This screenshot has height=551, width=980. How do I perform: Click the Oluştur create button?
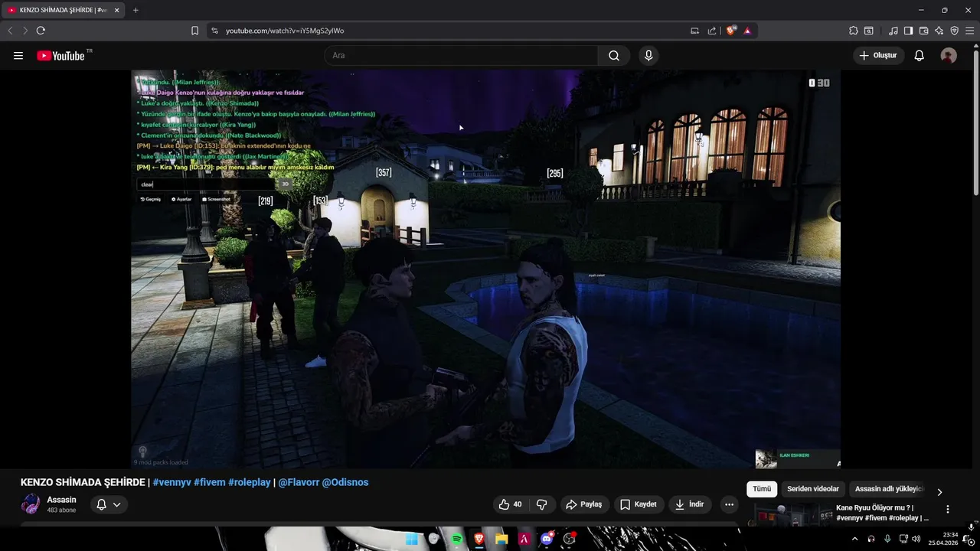pyautogui.click(x=878, y=56)
